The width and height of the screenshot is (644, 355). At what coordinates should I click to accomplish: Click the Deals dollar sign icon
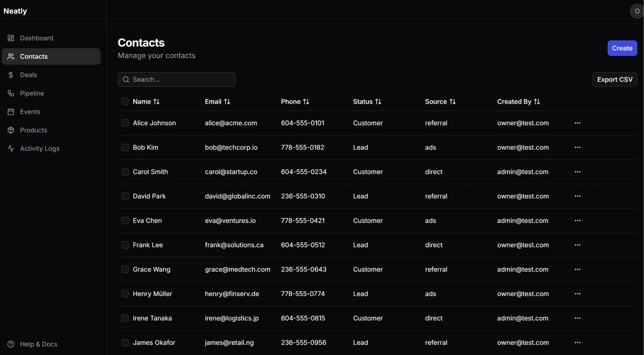coord(11,75)
